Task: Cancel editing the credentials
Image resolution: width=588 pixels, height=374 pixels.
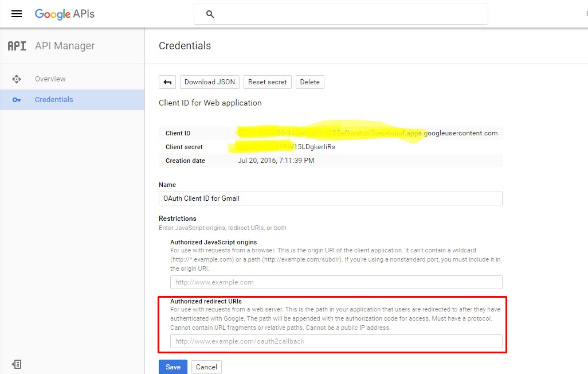Action: [x=206, y=367]
